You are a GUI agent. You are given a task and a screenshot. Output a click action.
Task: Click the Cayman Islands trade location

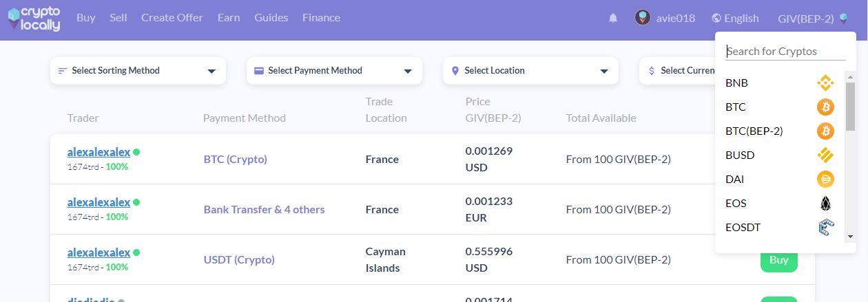pyautogui.click(x=386, y=260)
